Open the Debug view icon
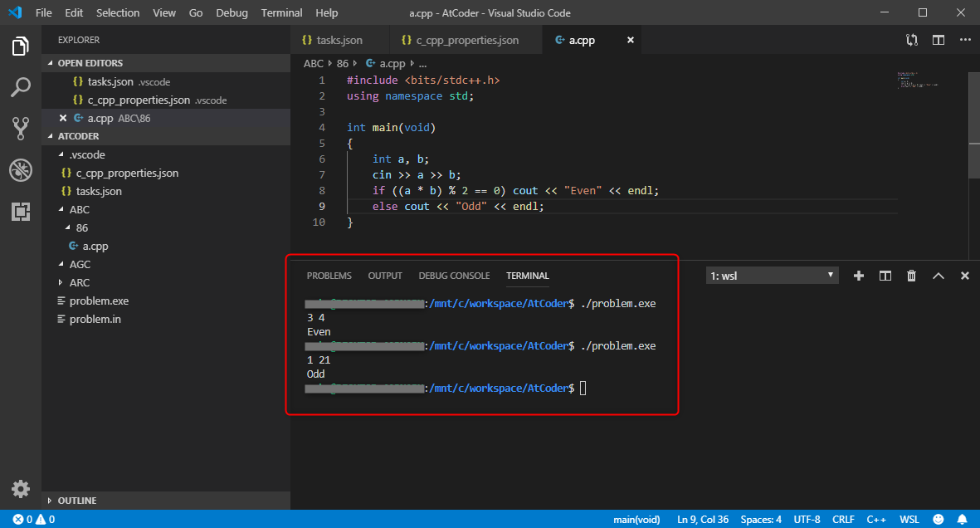Screen dimensions: 980x528 coord(21,170)
